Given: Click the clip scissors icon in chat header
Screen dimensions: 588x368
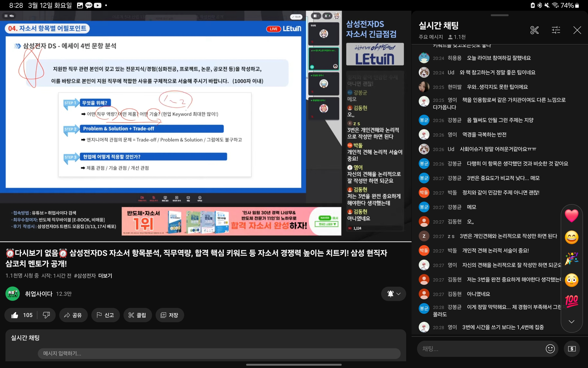Looking at the screenshot, I should tap(534, 30).
